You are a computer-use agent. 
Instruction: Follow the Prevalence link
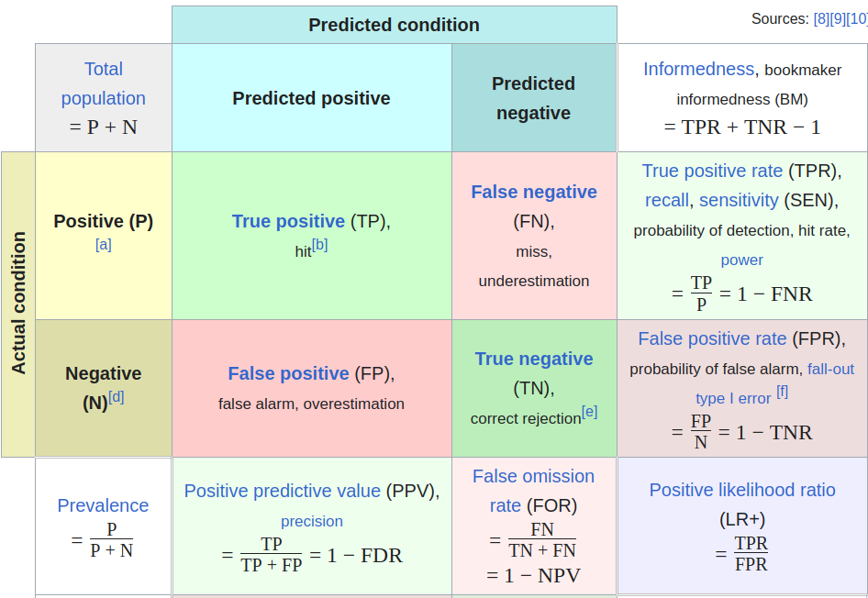coord(103,505)
